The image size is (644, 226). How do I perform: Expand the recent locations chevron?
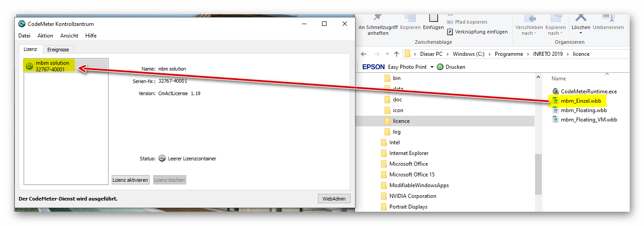(x=387, y=54)
